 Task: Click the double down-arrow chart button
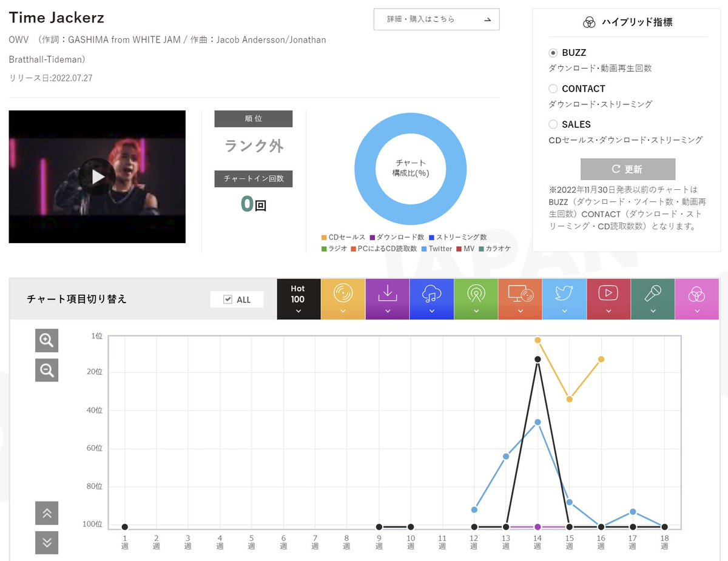tap(47, 542)
